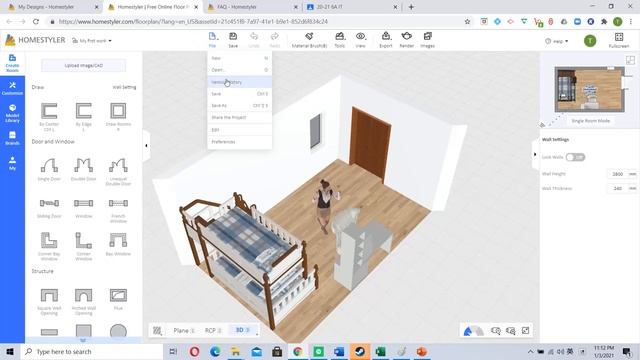Enter Fullscreen mode
This screenshot has width=640, height=360.
(619, 40)
